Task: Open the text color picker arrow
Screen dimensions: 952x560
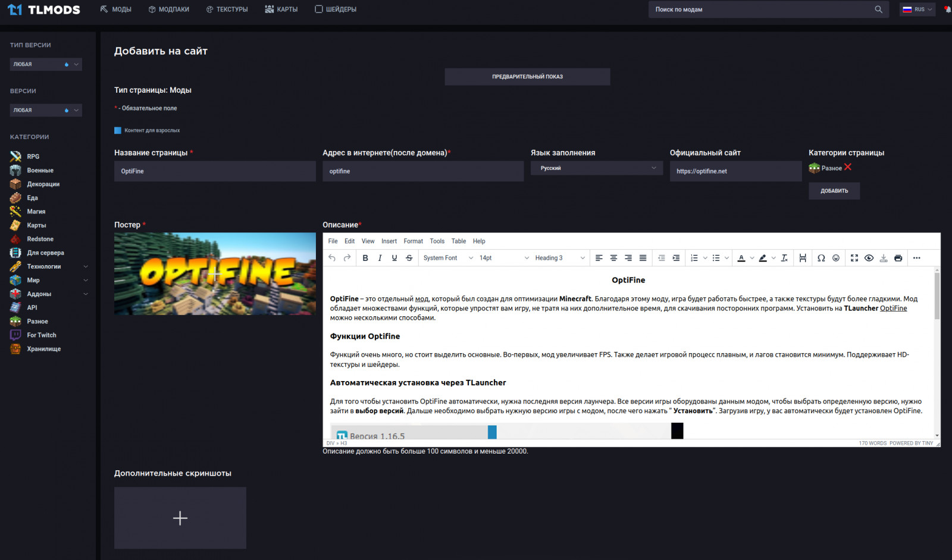Action: pos(752,258)
